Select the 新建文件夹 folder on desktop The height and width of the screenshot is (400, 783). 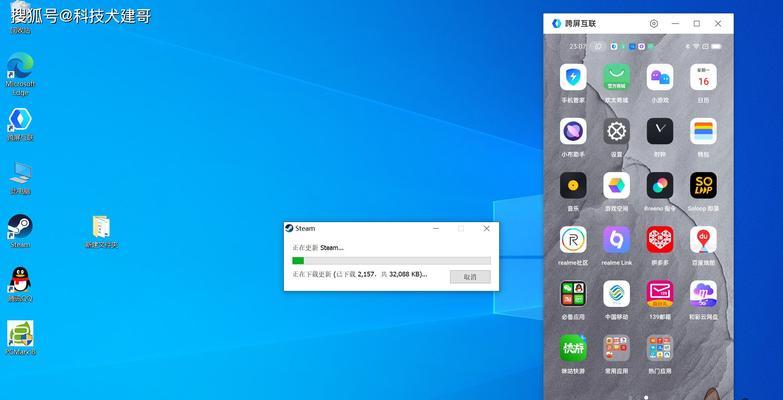coord(101,232)
